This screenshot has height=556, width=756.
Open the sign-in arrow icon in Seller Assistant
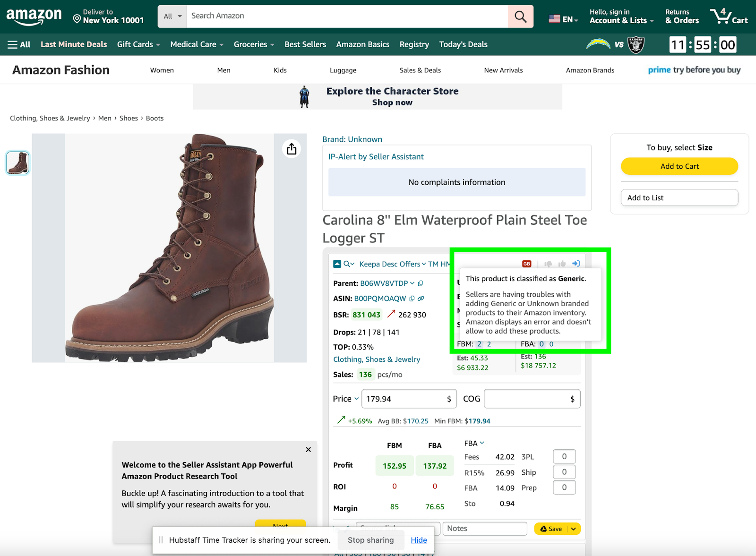coord(576,263)
